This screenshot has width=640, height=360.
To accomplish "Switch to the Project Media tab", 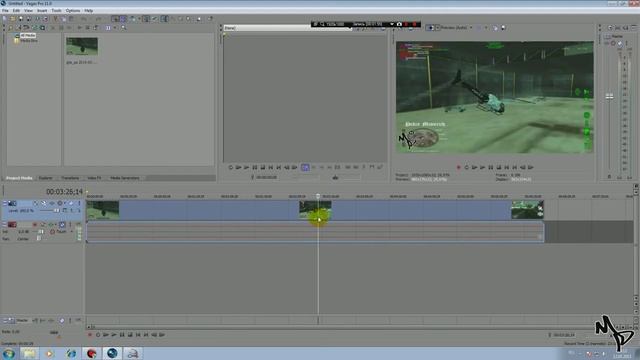I will [19, 178].
